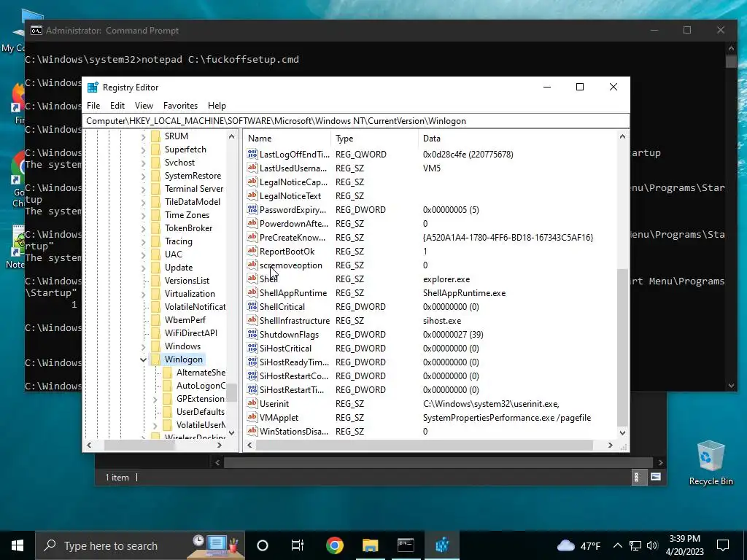Image resolution: width=747 pixels, height=560 pixels.
Task: Click the PowerdownAfte... value icon
Action: point(252,223)
